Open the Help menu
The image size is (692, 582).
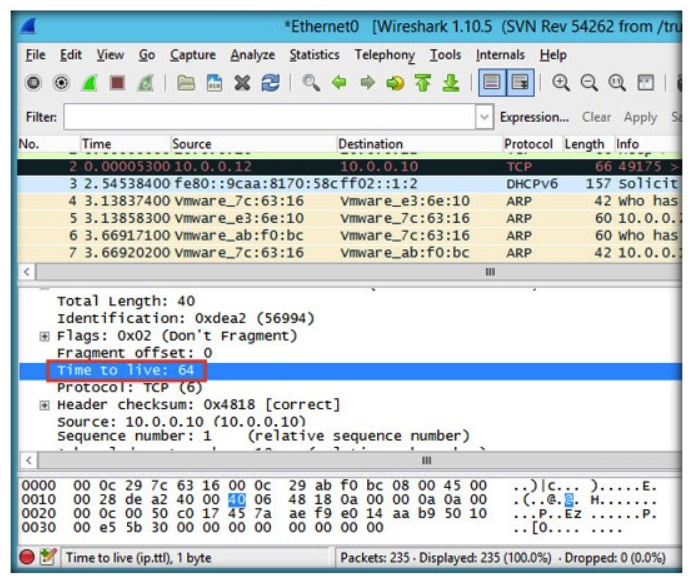553,55
